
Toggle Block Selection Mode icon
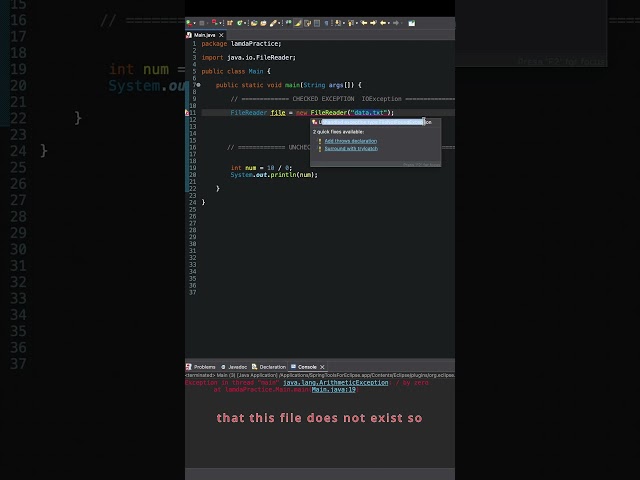pyautogui.click(x=317, y=23)
